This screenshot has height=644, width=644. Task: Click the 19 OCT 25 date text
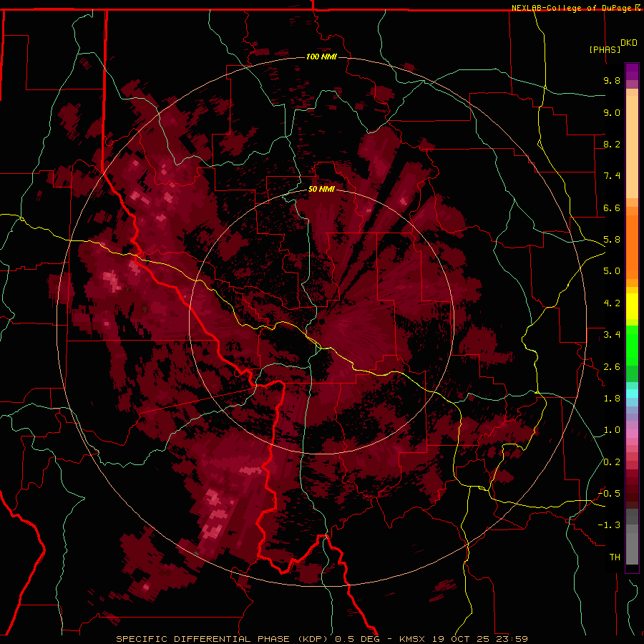tap(462, 639)
